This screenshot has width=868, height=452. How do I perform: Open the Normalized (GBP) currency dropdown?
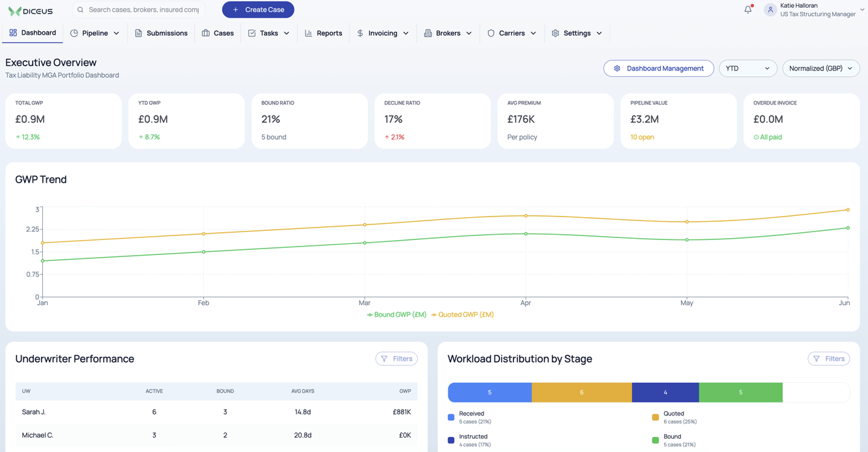[x=821, y=68]
